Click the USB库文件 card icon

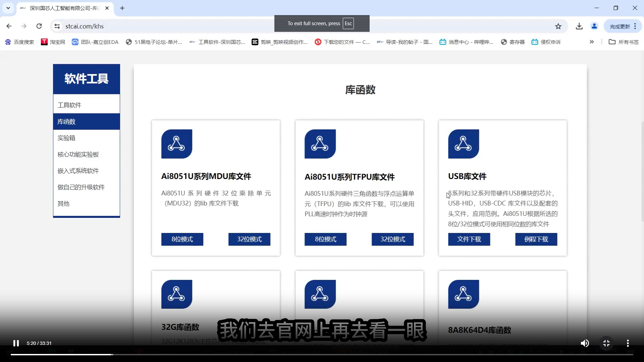click(x=463, y=144)
